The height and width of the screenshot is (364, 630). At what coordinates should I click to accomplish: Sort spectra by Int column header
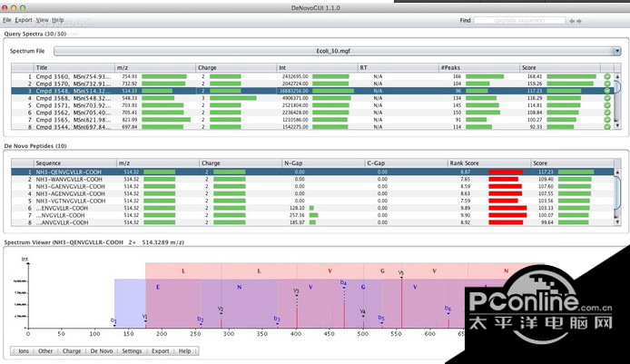(318, 67)
